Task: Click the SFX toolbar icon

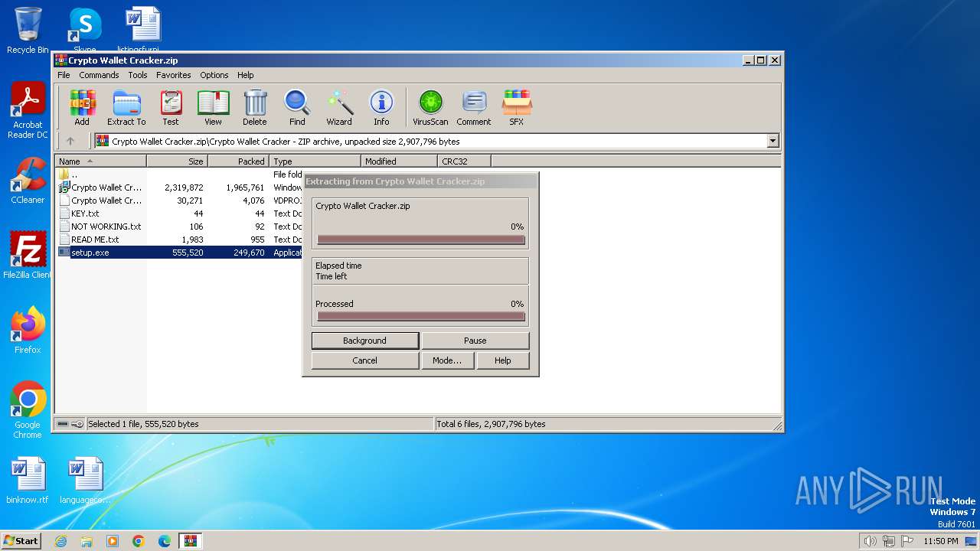Action: [517, 108]
